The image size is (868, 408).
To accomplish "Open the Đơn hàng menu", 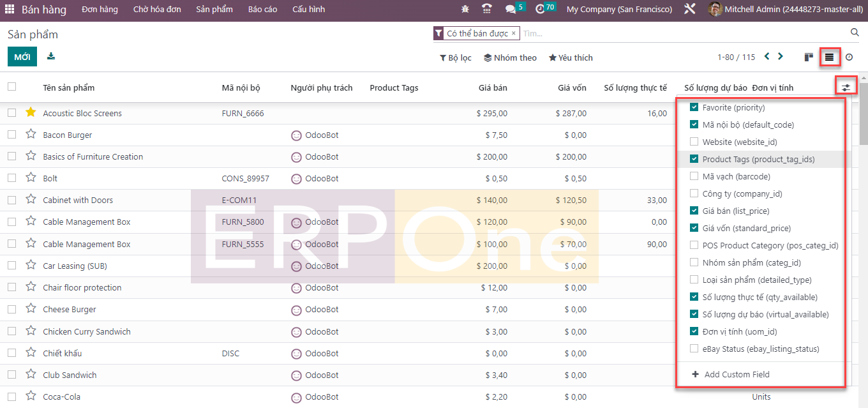I will 100,10.
